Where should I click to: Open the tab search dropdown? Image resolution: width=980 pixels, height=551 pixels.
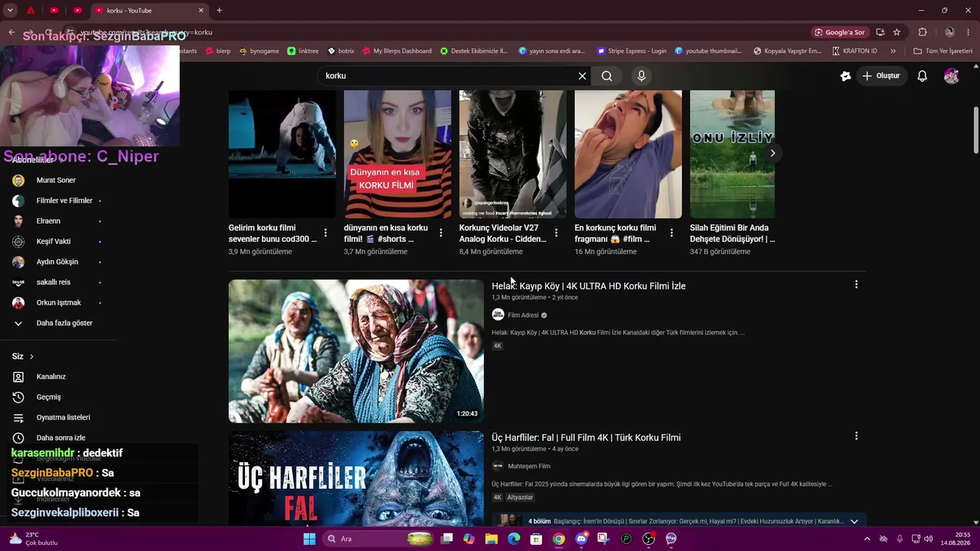click(x=10, y=11)
